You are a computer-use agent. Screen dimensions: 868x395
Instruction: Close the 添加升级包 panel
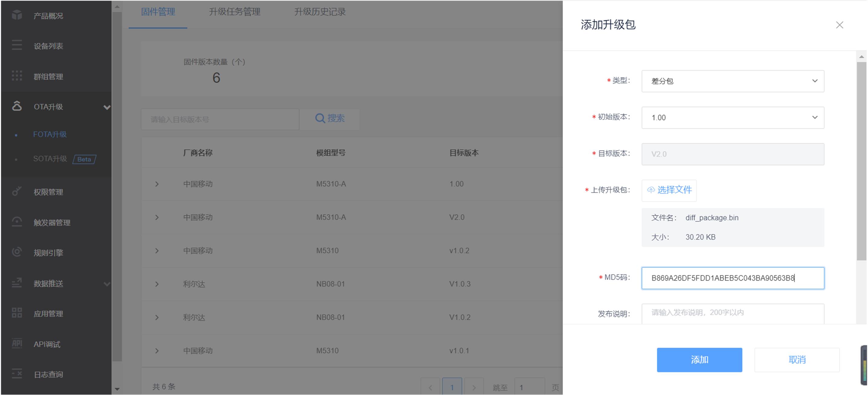click(839, 25)
